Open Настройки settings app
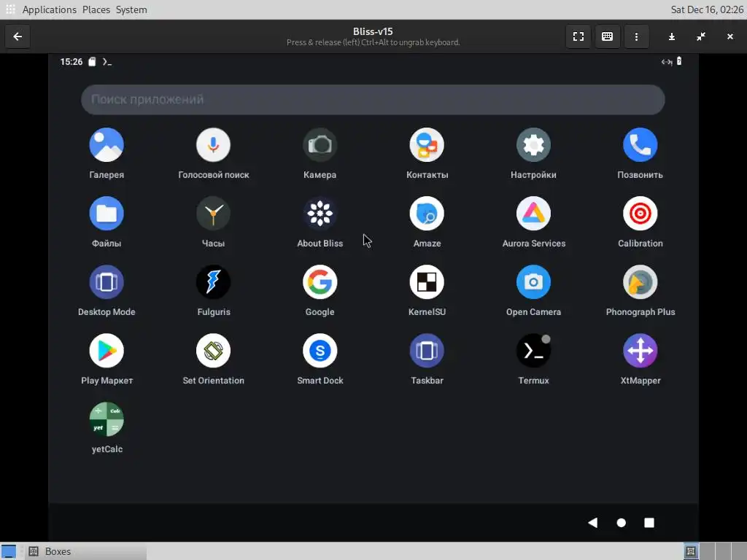747x560 pixels. pos(533,145)
